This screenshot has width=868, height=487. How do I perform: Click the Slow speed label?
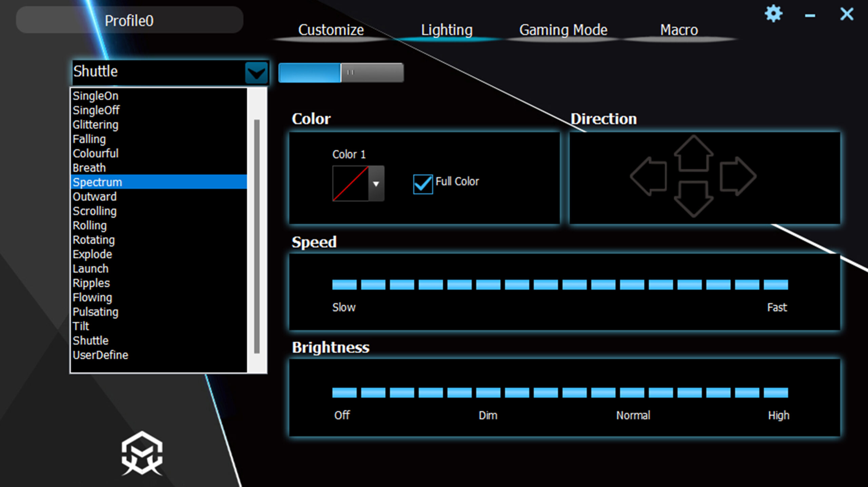point(344,307)
